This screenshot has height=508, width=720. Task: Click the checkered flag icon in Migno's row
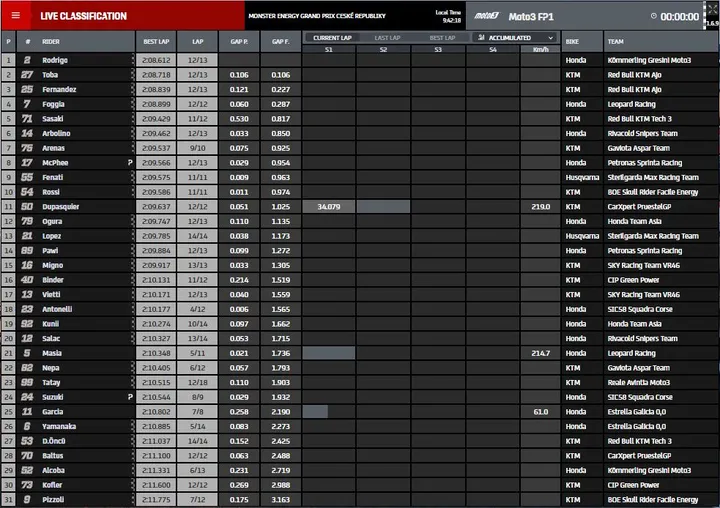(133, 265)
